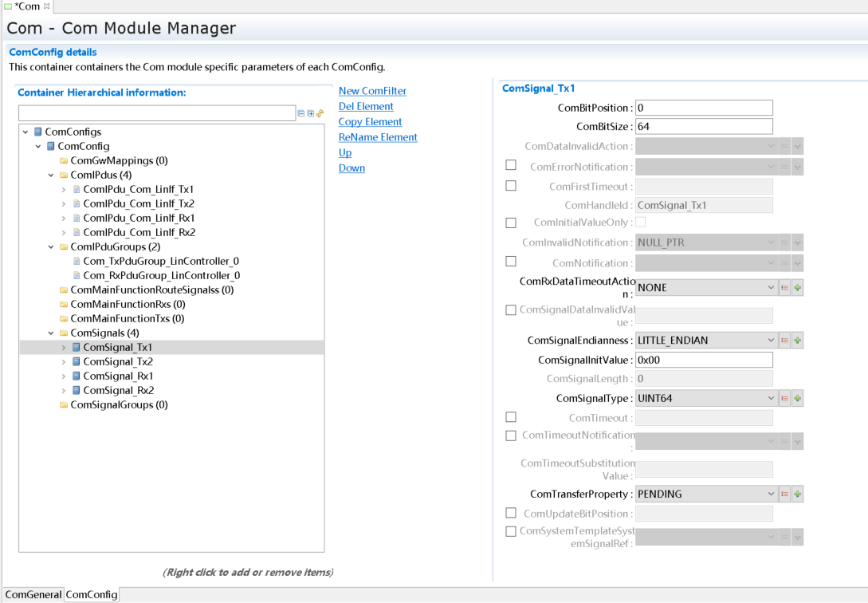Screen dimensions: 868x603
Task: Click green plus beside ComSignalType
Action: point(797,398)
